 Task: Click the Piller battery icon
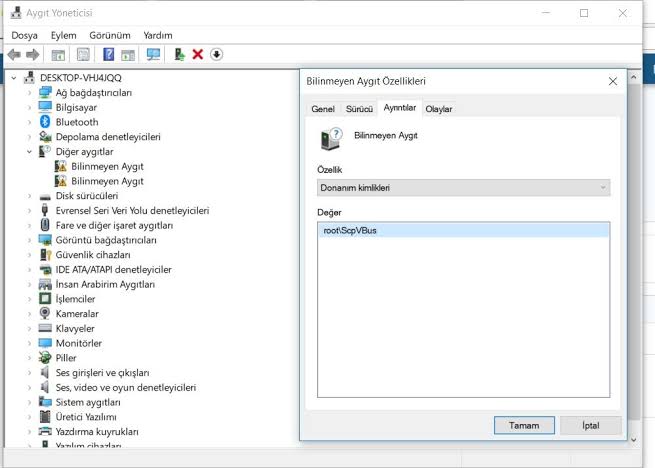pyautogui.click(x=45, y=358)
